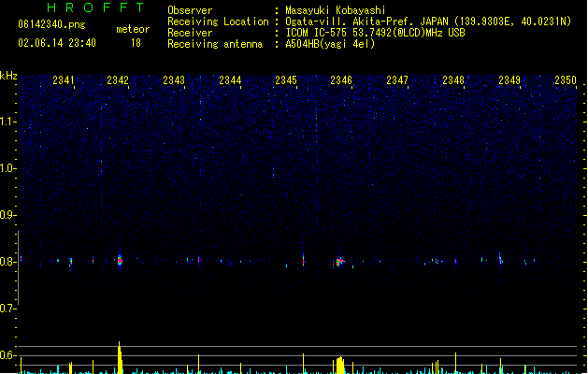Select the filename 06142340.png
This screenshot has height=374, width=588.
click(x=51, y=24)
